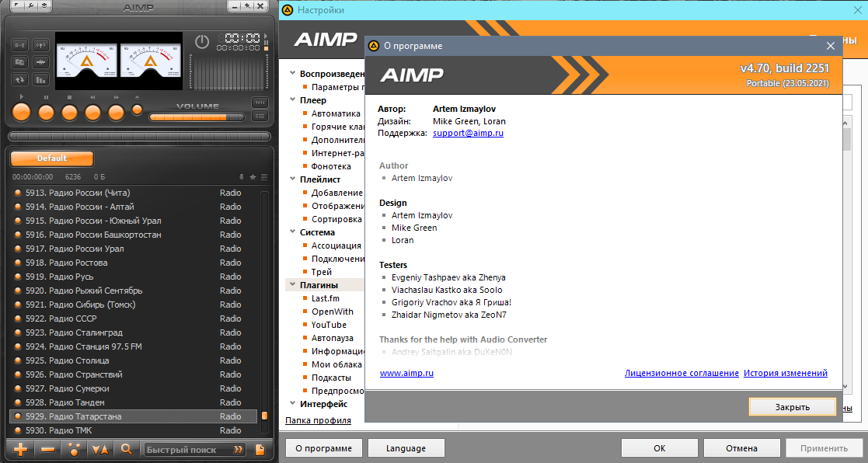Open Трей settings page
868x463 pixels.
[x=322, y=272]
